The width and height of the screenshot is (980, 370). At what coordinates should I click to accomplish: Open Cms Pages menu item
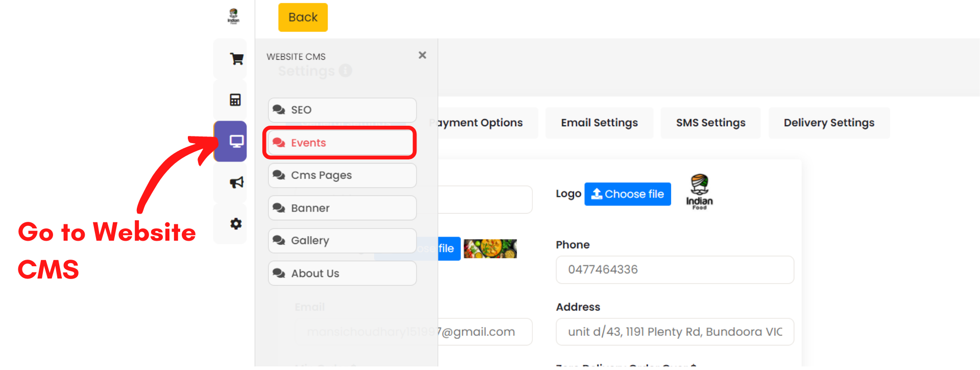(x=342, y=175)
